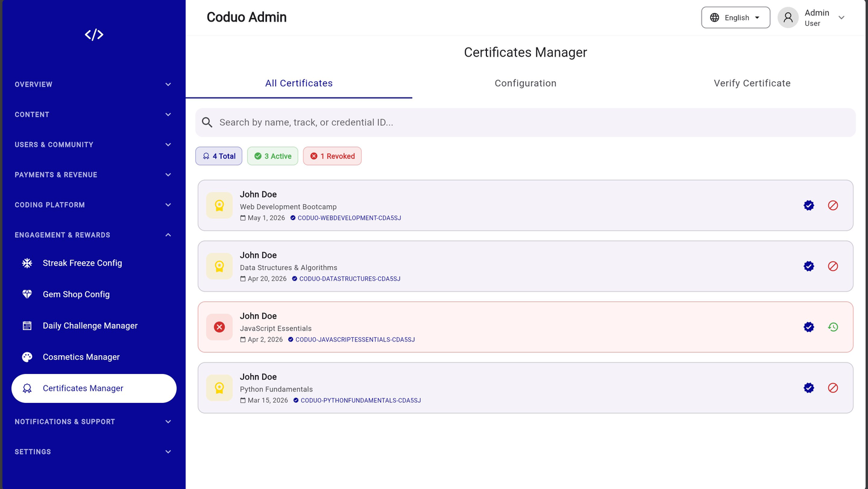Expand the Content sidebar section

tap(93, 114)
